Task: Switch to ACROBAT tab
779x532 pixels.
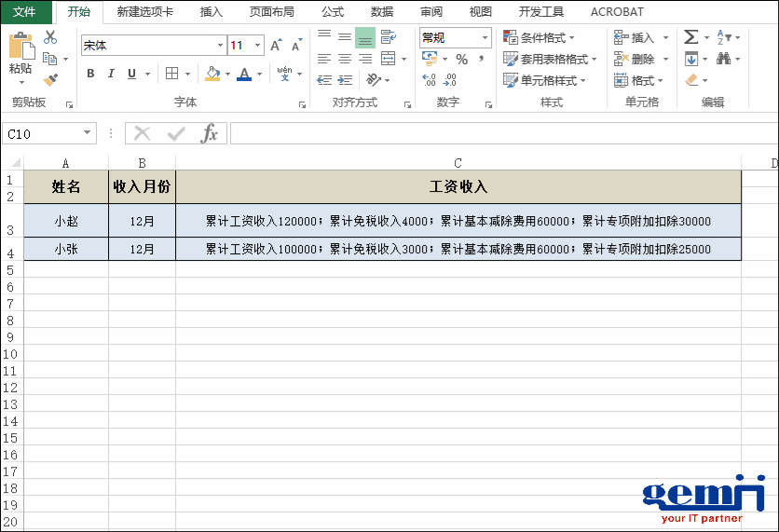Action: click(617, 12)
